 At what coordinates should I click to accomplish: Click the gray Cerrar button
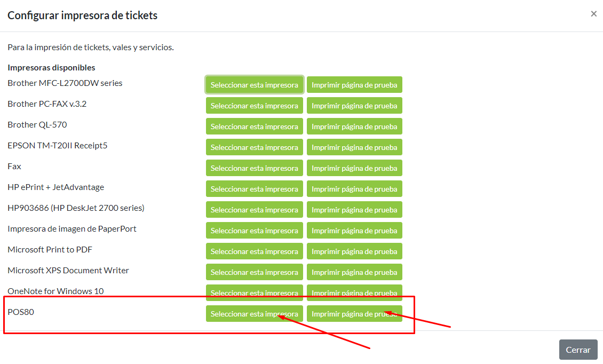coord(578,350)
